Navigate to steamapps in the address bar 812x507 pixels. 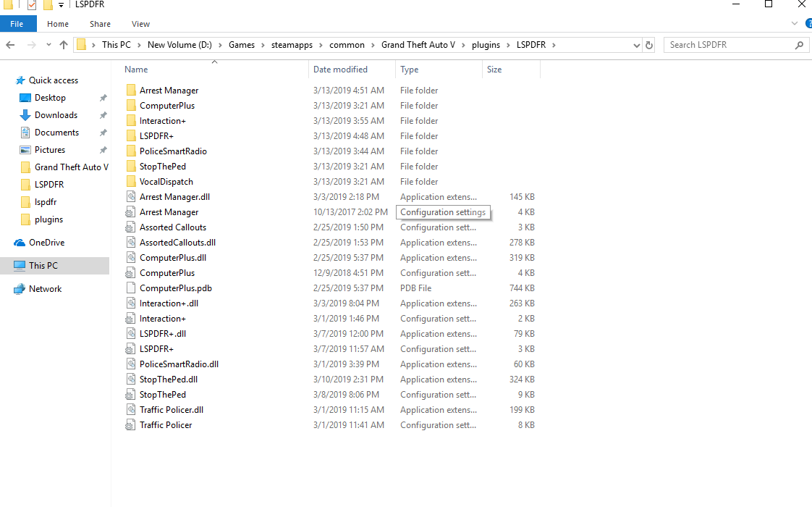click(292, 45)
